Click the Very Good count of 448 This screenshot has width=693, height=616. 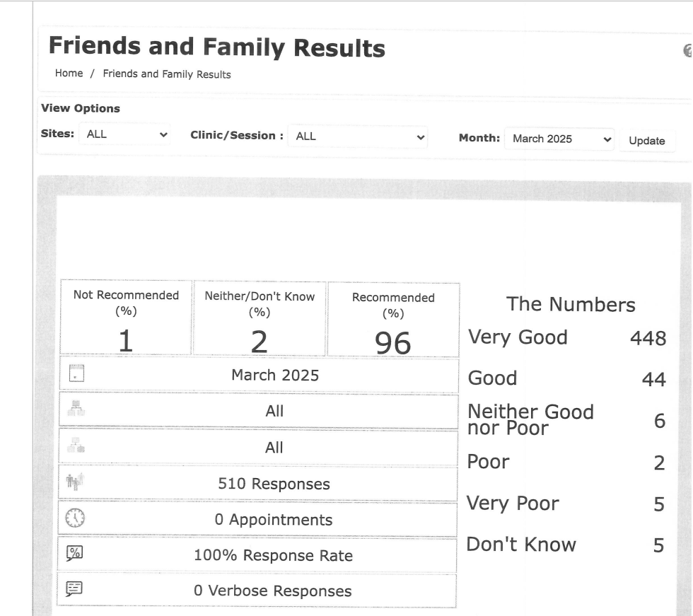(x=647, y=339)
